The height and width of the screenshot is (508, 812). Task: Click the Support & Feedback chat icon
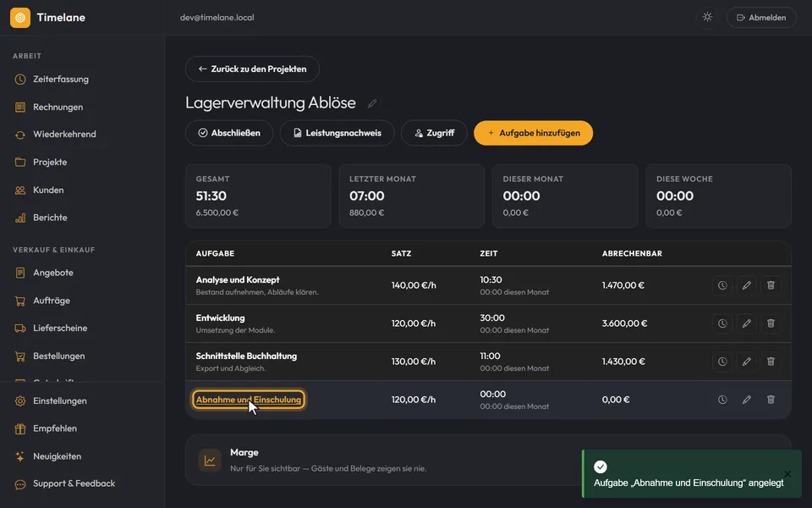pyautogui.click(x=20, y=484)
